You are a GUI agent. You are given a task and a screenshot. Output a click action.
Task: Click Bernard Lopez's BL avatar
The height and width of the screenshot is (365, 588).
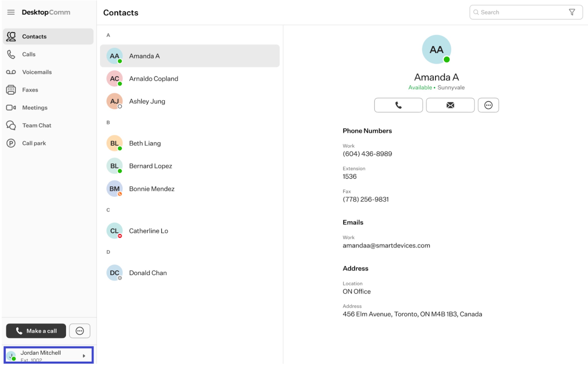tap(114, 166)
